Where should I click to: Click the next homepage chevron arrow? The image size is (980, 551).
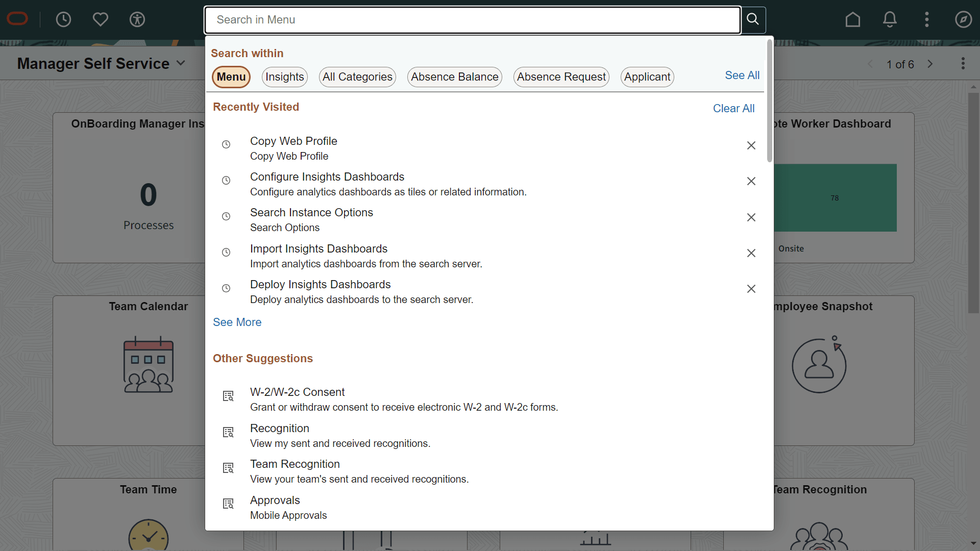930,64
